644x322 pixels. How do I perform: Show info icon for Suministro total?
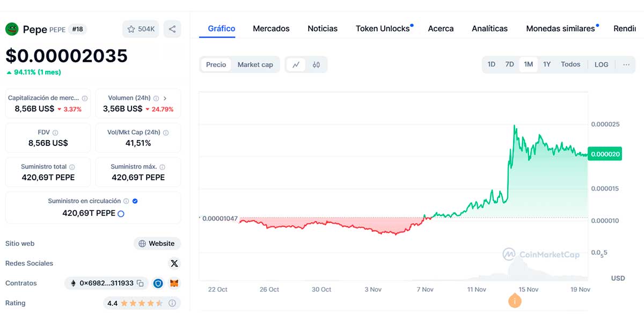72,167
